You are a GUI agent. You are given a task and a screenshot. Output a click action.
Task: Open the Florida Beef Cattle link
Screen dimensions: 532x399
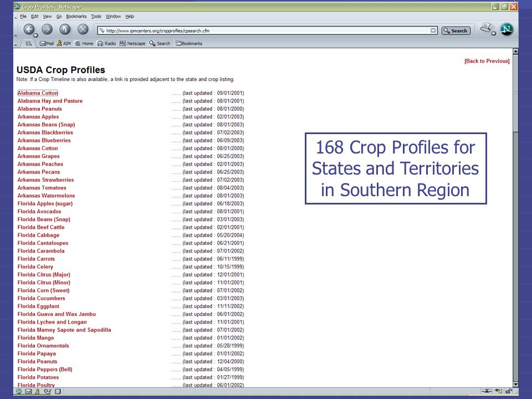tap(40, 227)
